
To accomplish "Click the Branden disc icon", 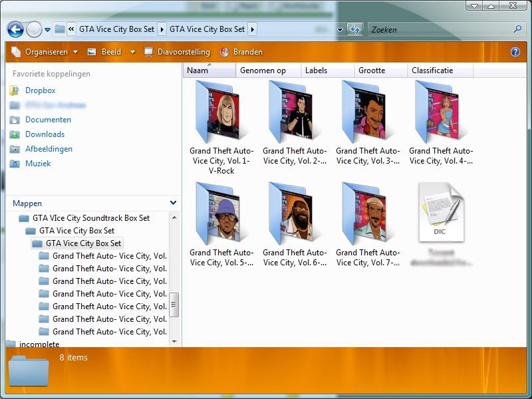I will pyautogui.click(x=224, y=52).
